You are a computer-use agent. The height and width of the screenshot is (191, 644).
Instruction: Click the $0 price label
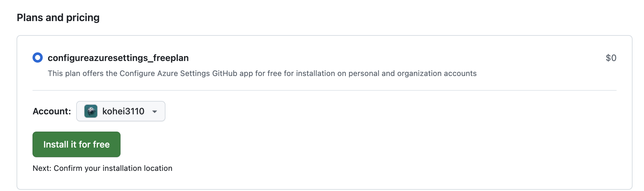[611, 58]
